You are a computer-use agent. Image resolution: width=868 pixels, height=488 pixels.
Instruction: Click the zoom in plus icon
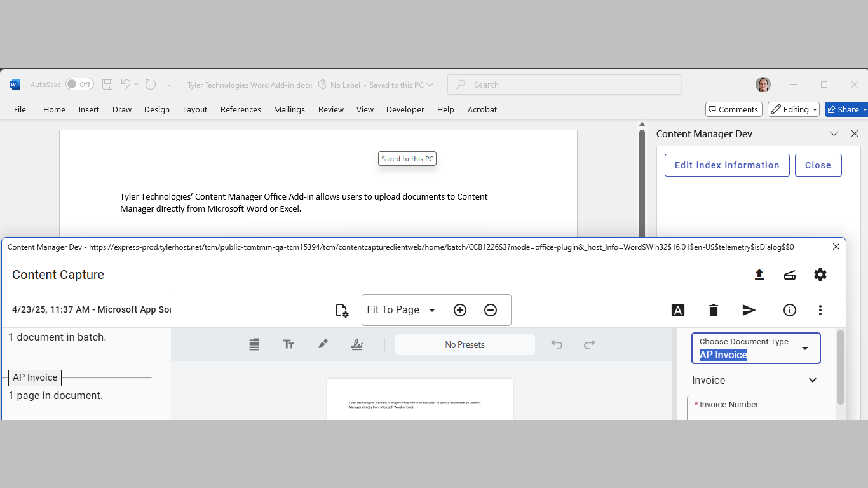[x=460, y=310]
